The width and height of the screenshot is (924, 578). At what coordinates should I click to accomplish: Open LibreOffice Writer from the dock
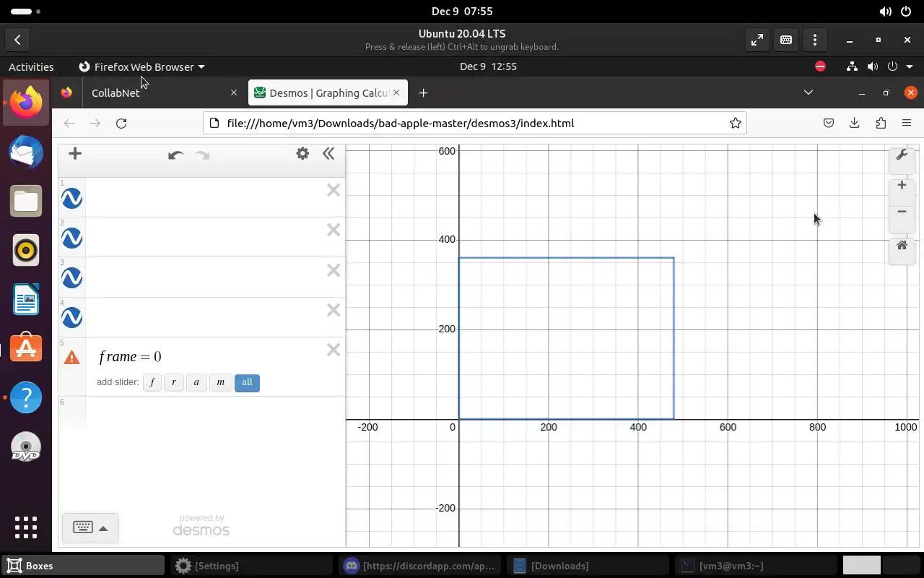click(26, 300)
